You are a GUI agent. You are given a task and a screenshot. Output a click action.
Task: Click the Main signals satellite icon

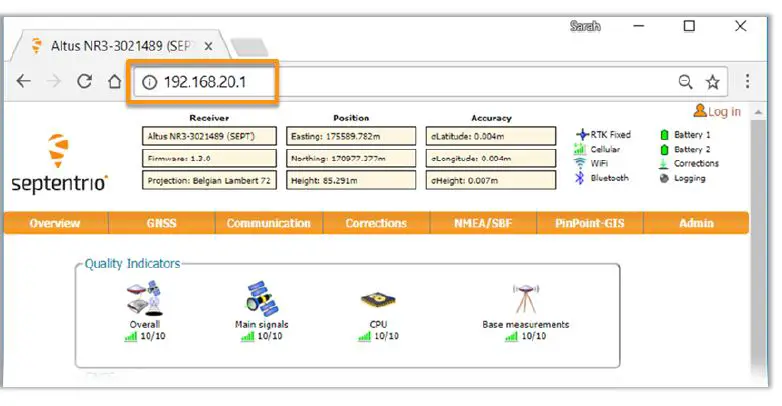pos(261,299)
